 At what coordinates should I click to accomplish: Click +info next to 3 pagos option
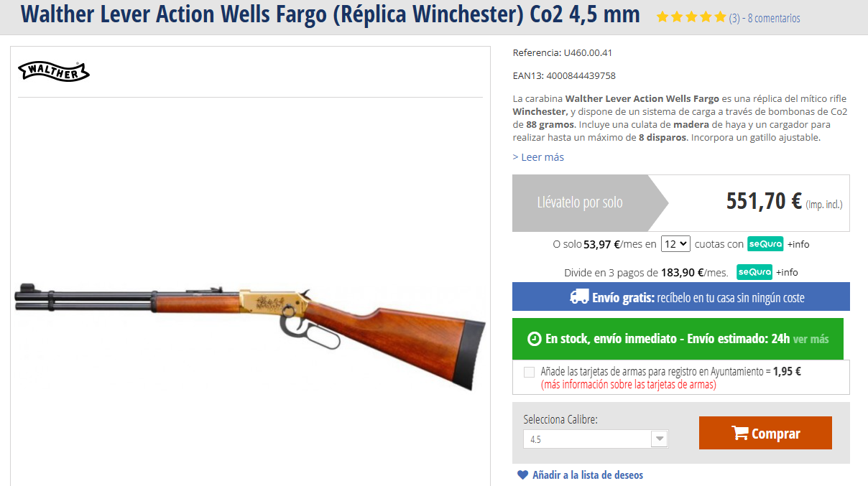tap(787, 272)
